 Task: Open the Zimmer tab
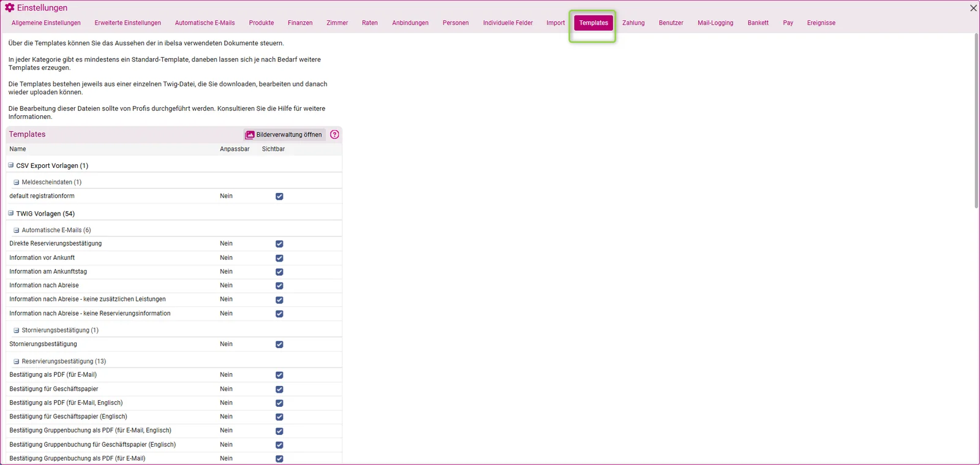(337, 23)
